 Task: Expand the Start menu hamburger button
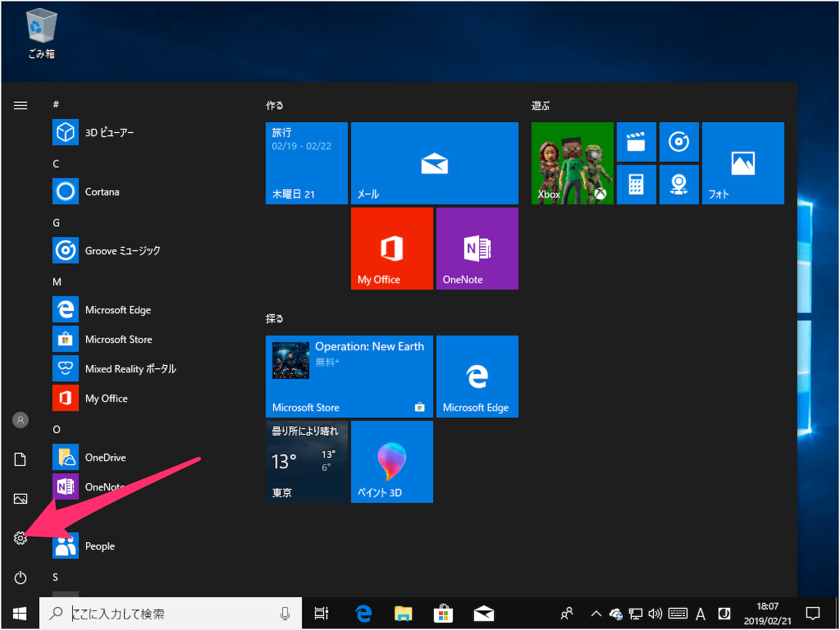pos(20,105)
